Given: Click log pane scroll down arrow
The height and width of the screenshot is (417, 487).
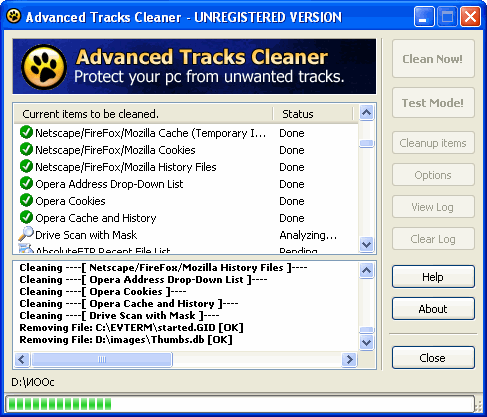Looking at the screenshot, I should (x=367, y=342).
